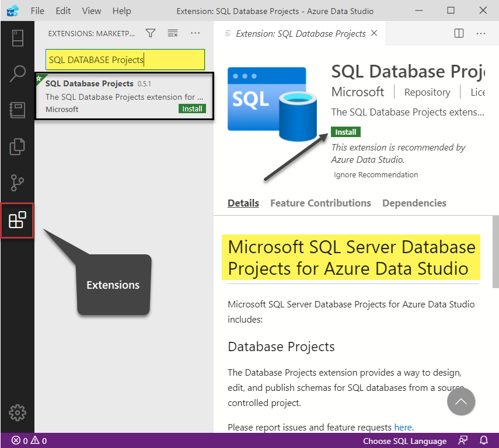Open the Search view in activity bar
The image size is (499, 448).
tap(17, 74)
